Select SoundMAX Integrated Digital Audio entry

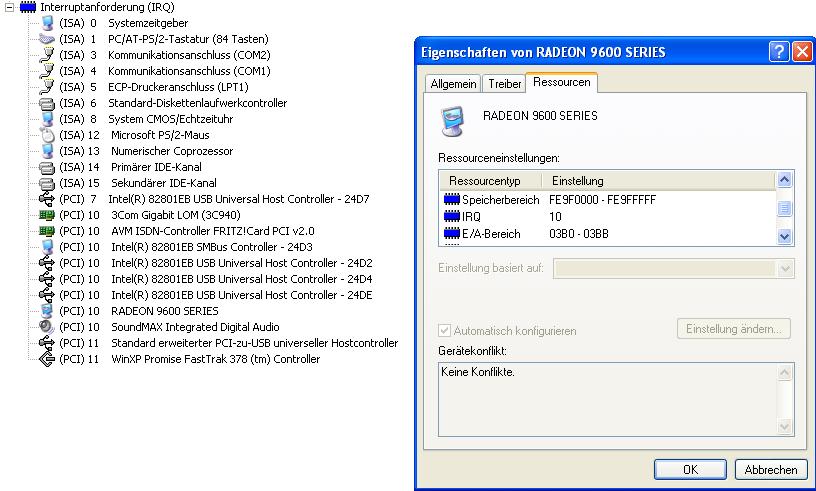pos(195,327)
